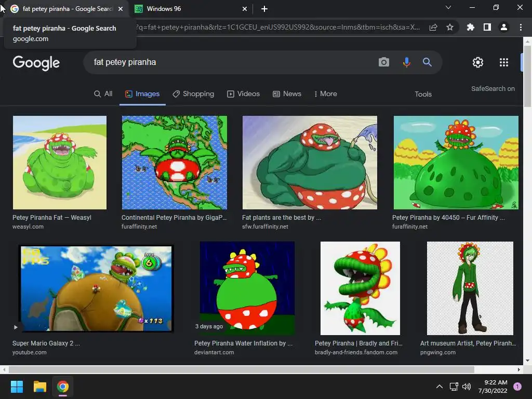
Task: Click the Chrome profile avatar icon
Action: pos(504,27)
